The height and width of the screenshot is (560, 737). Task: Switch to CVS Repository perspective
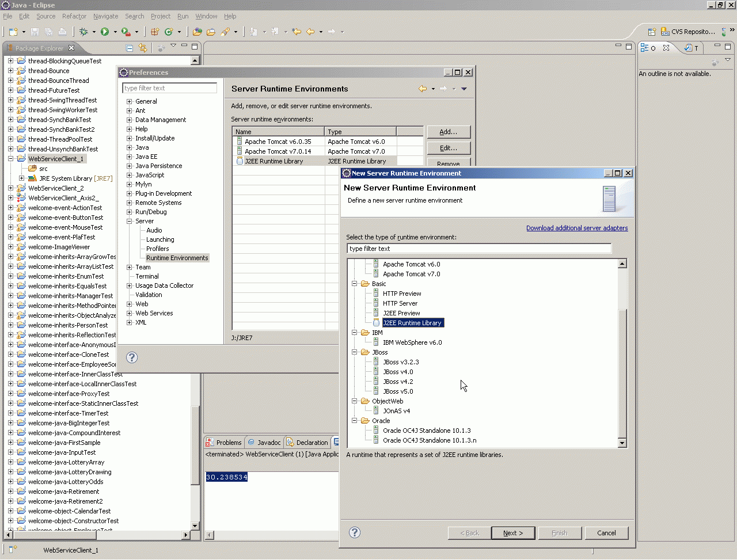coord(688,32)
